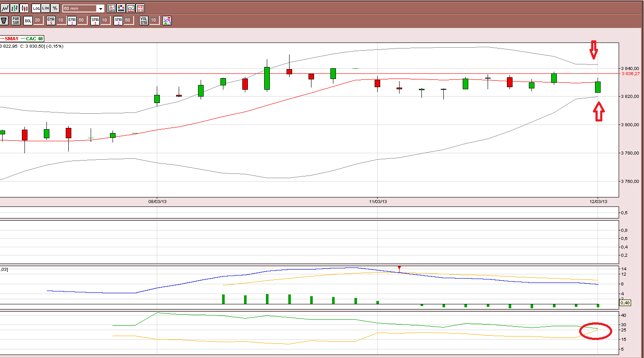The image size is (644, 358).
Task: Toggle the BOL Bollinger bands indicator
Action: (28, 20)
